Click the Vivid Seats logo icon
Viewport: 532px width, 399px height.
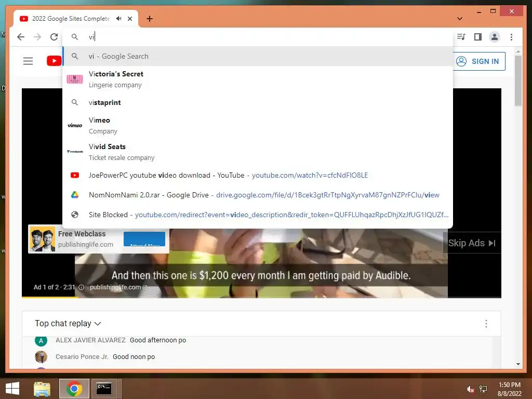(x=75, y=152)
